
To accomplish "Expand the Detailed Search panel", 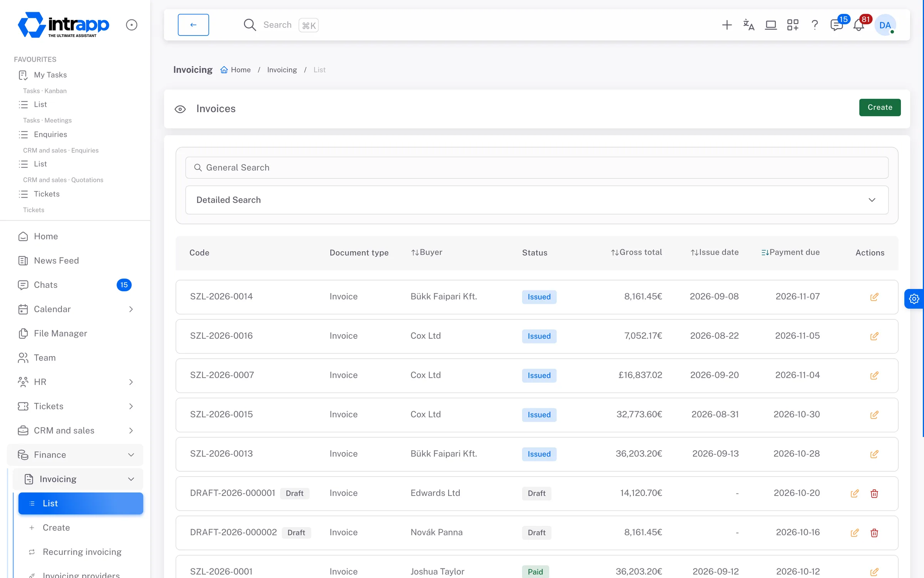I will (537, 200).
